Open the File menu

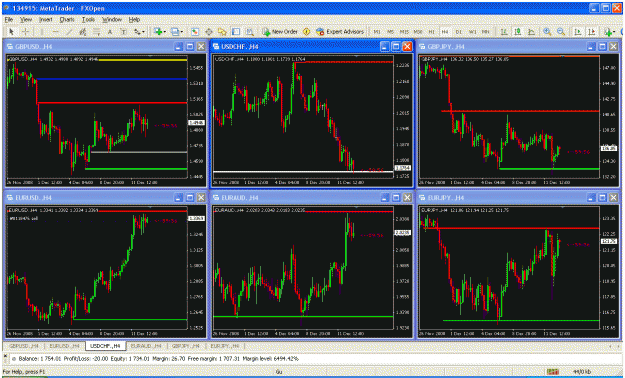9,19
